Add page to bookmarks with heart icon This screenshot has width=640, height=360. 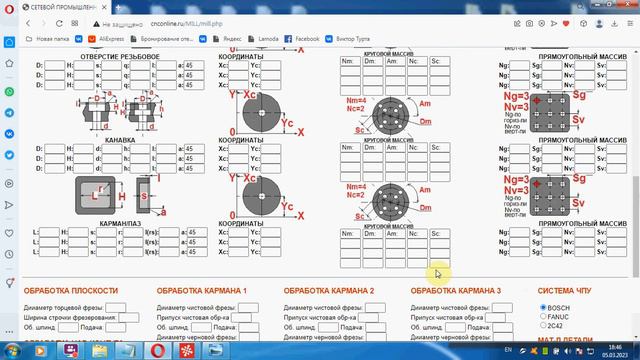click(566, 24)
